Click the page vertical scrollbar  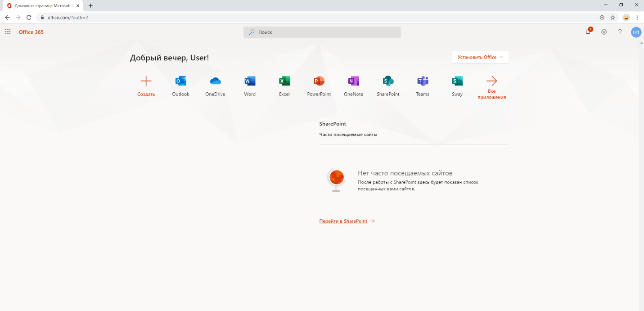pyautogui.click(x=641, y=176)
